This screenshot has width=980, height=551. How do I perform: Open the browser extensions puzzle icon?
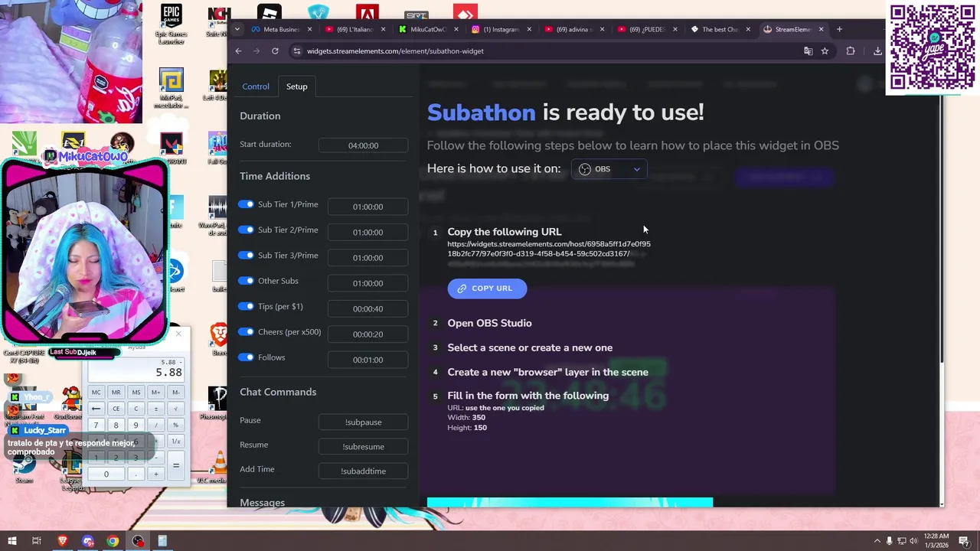(x=851, y=51)
